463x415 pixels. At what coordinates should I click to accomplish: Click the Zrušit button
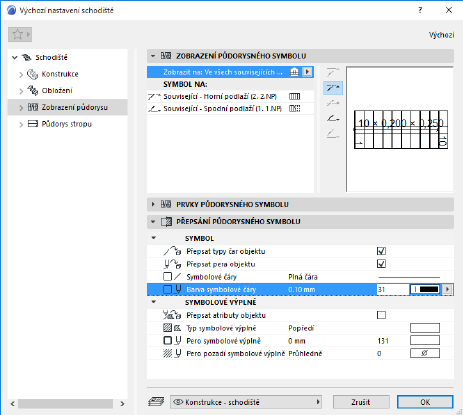(x=361, y=402)
